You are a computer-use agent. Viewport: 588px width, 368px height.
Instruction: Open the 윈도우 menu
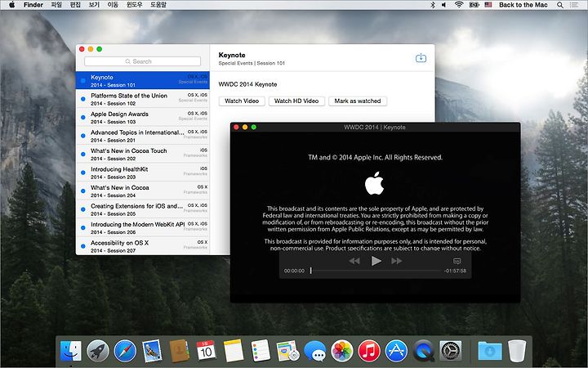click(134, 5)
